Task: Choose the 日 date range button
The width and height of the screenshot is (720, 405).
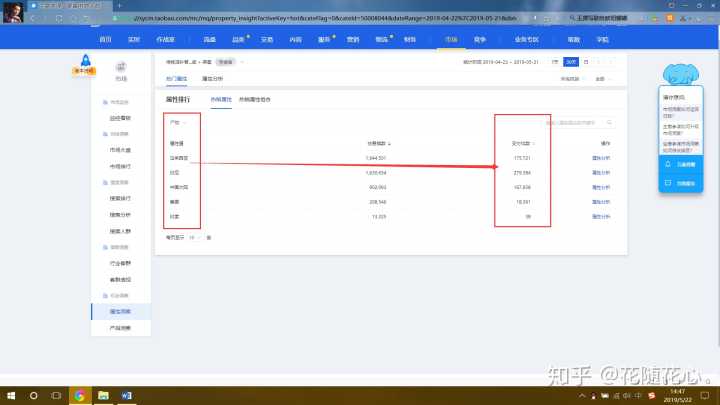Action: (x=586, y=62)
